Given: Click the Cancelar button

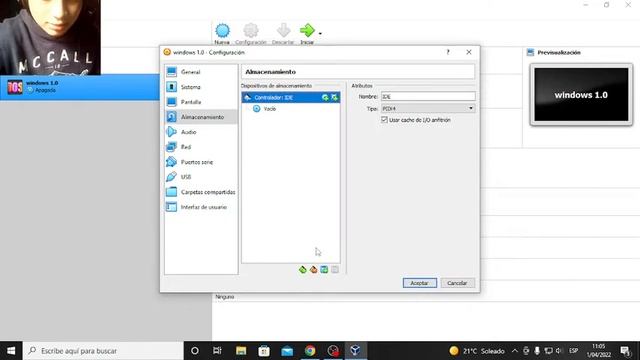Looking at the screenshot, I should (x=457, y=283).
